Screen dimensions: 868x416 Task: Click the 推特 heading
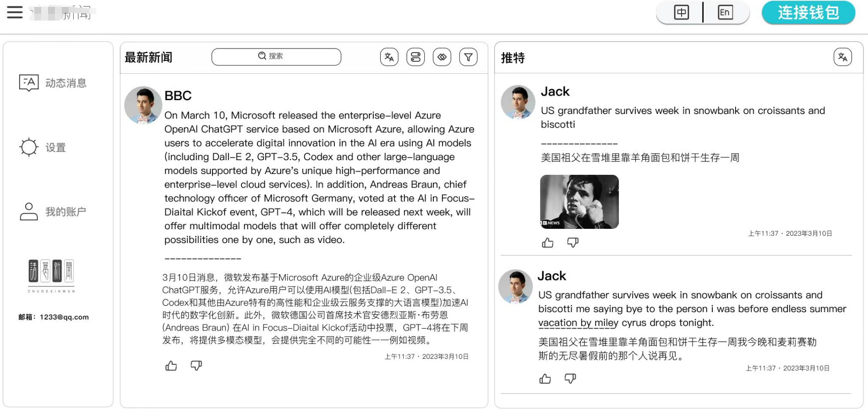513,58
